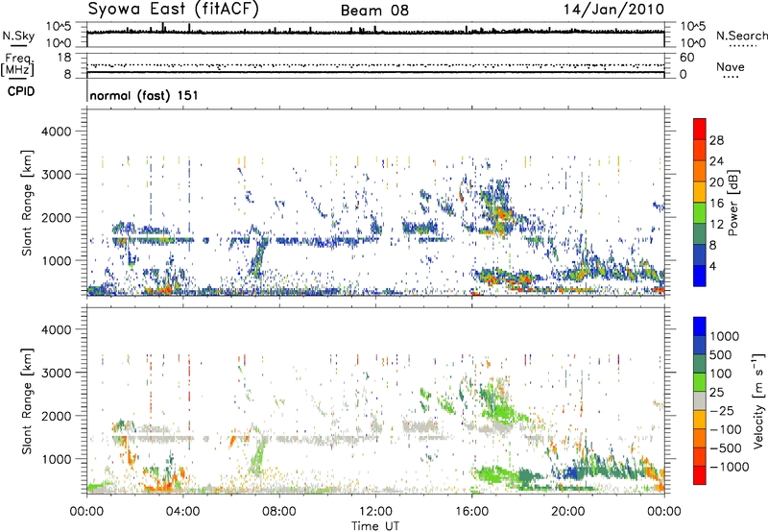This screenshot has width=768, height=532.
Task: Click the 'Nave' legend label
Action: (731, 66)
